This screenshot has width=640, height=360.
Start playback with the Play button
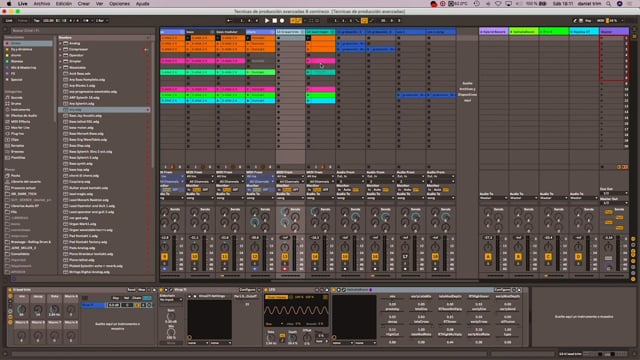(x=267, y=20)
